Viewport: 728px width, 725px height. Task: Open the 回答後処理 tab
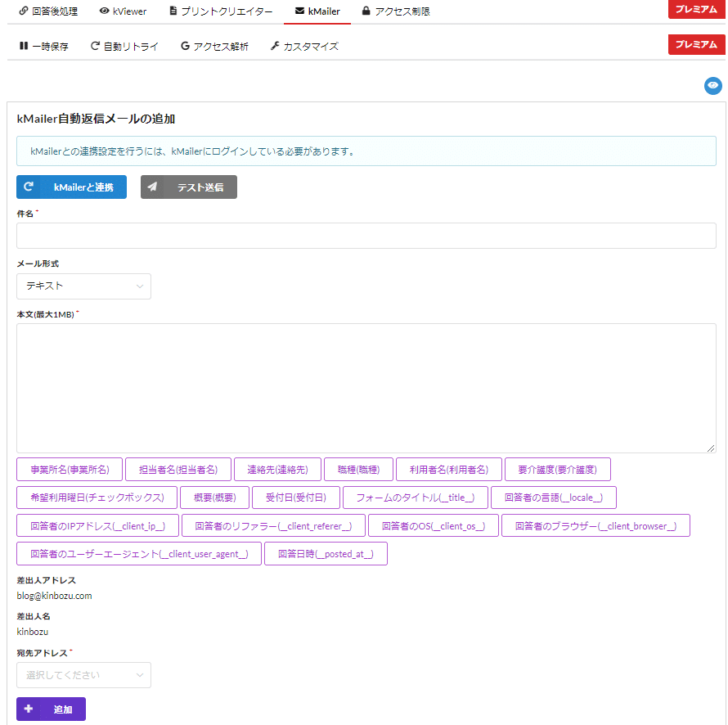point(48,11)
